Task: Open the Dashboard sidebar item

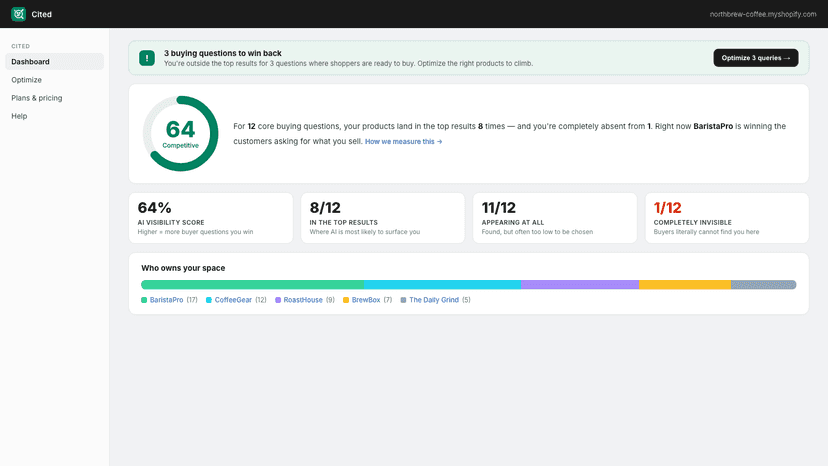Action: click(x=54, y=62)
